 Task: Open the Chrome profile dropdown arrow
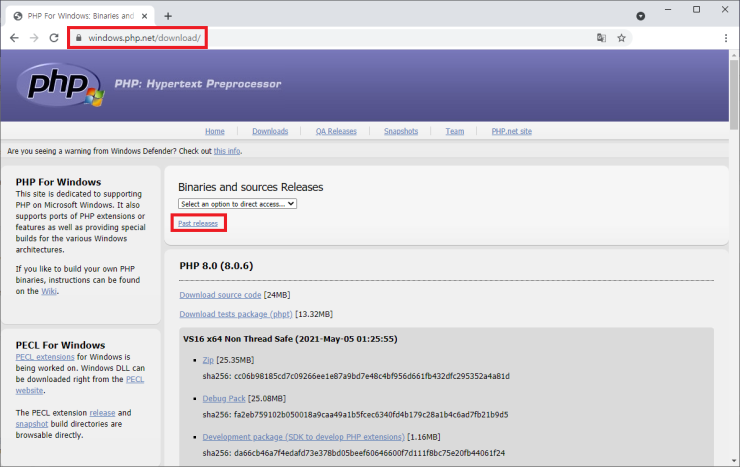click(641, 16)
